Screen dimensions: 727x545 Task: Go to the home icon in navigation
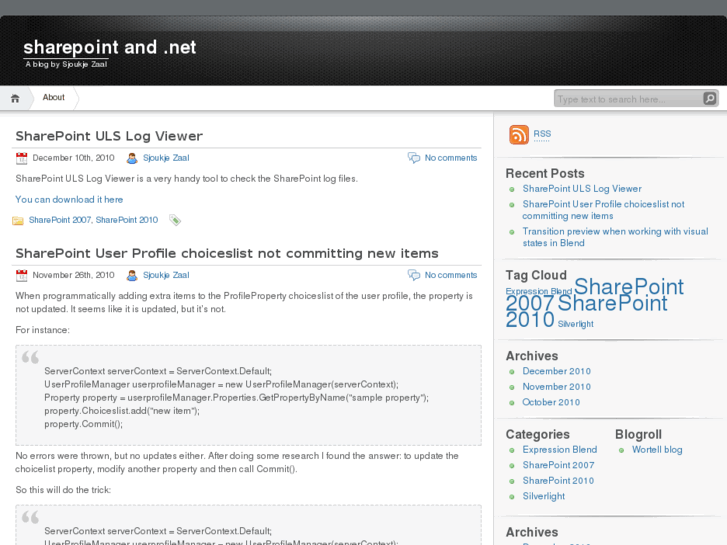(x=15, y=98)
